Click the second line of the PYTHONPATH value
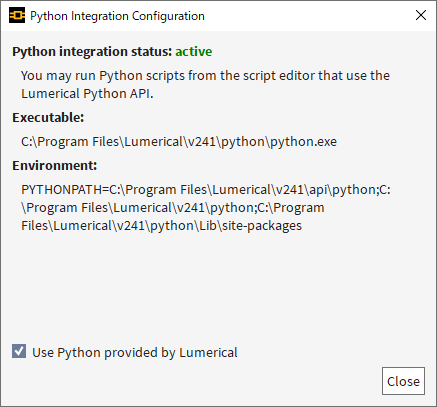The image size is (437, 407). point(173,208)
